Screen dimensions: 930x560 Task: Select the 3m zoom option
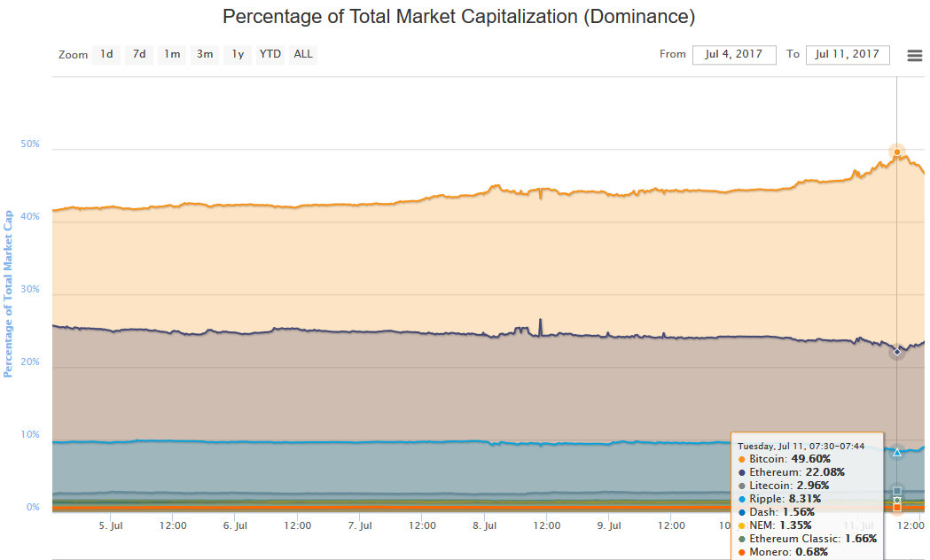tap(205, 54)
